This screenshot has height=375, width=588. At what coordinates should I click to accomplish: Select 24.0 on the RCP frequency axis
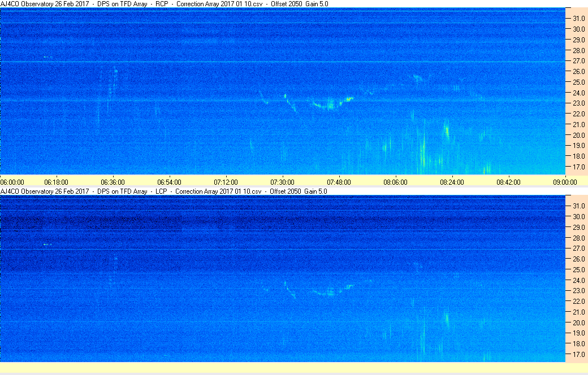click(x=578, y=93)
